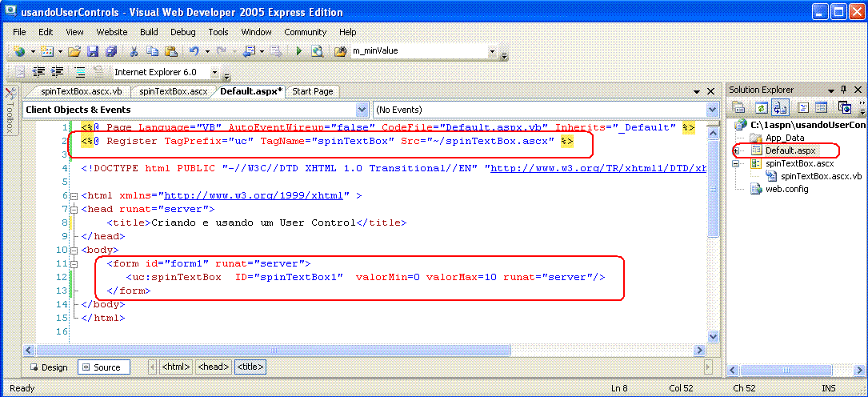Switch to the Start Page tab

pos(312,91)
